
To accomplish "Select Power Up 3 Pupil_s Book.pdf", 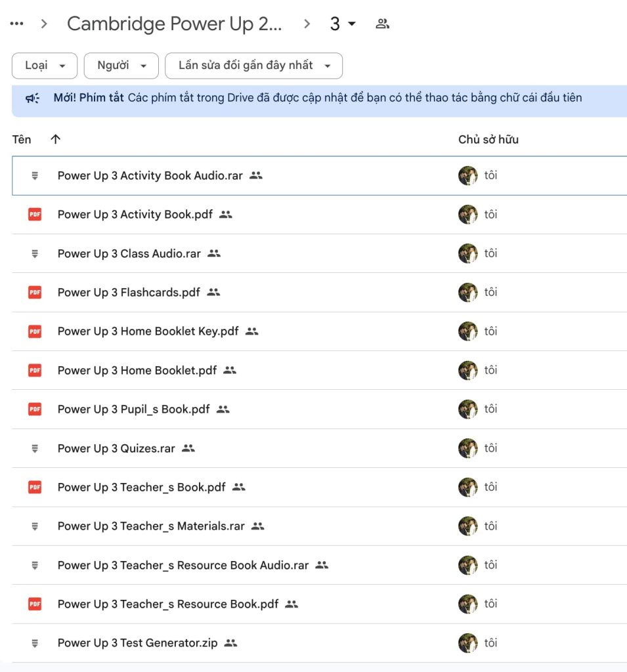I will tap(133, 409).
